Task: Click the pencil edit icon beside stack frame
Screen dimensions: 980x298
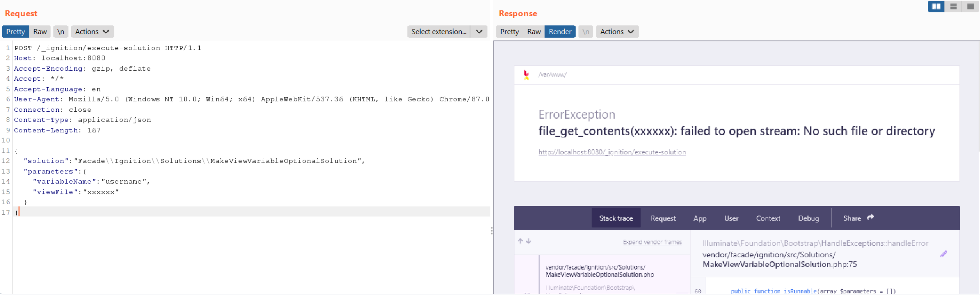Action: (943, 254)
